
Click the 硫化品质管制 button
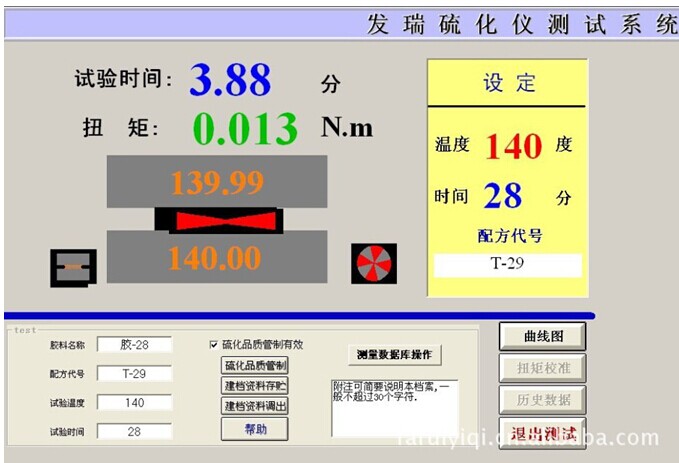[x=254, y=365]
